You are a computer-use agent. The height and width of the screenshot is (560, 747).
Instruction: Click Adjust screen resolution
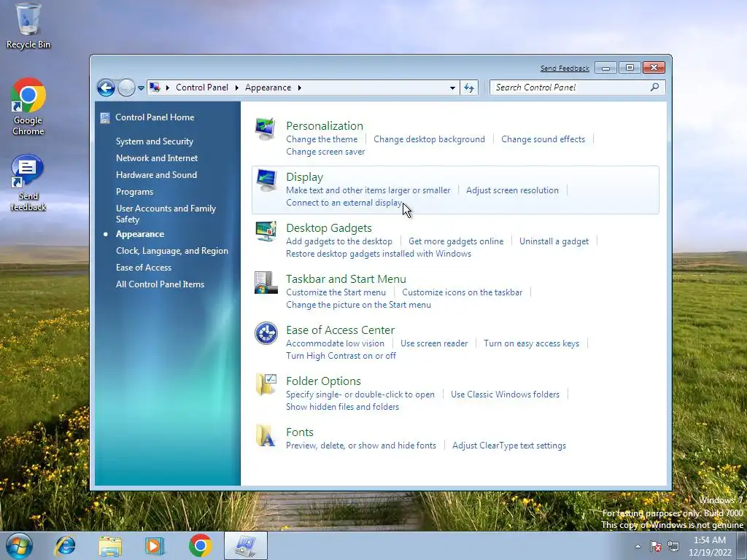[x=512, y=190]
